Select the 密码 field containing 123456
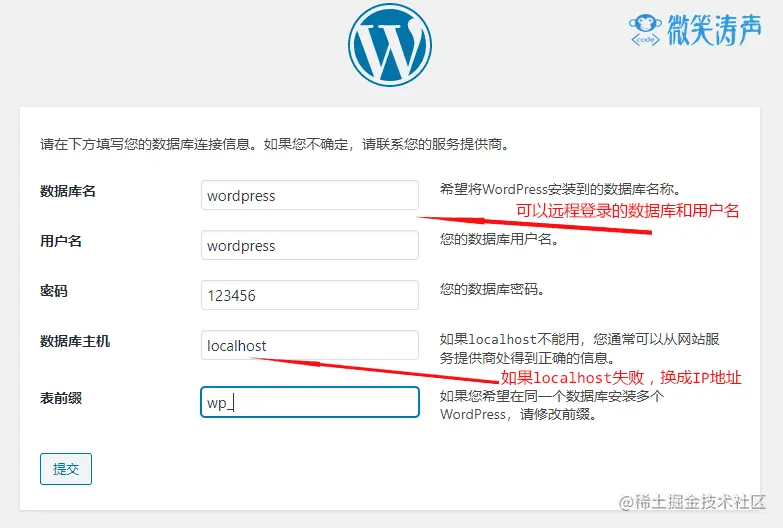 (310, 295)
